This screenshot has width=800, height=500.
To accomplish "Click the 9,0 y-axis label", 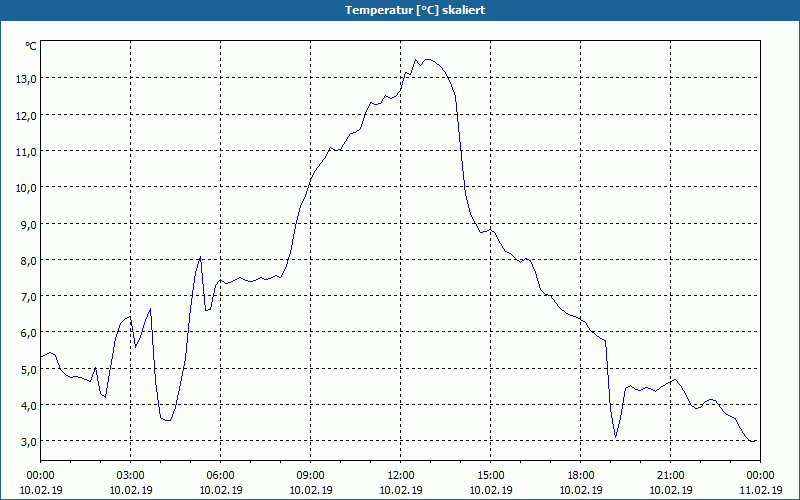I will point(31,224).
